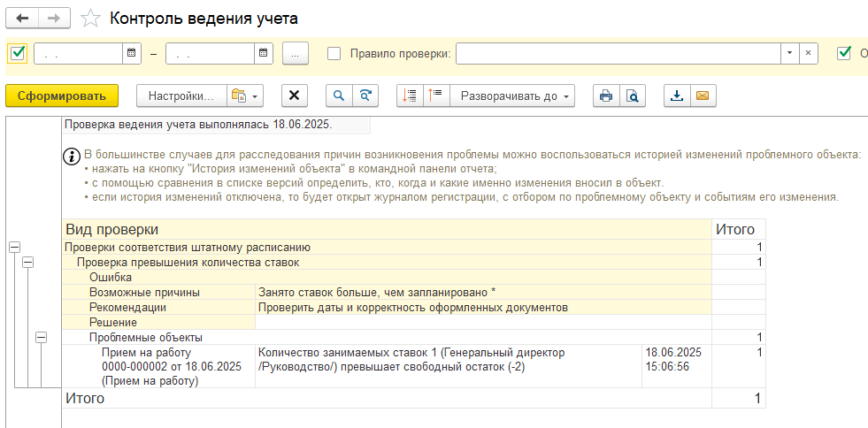Select the Проблемные объекты row

click(x=387, y=337)
